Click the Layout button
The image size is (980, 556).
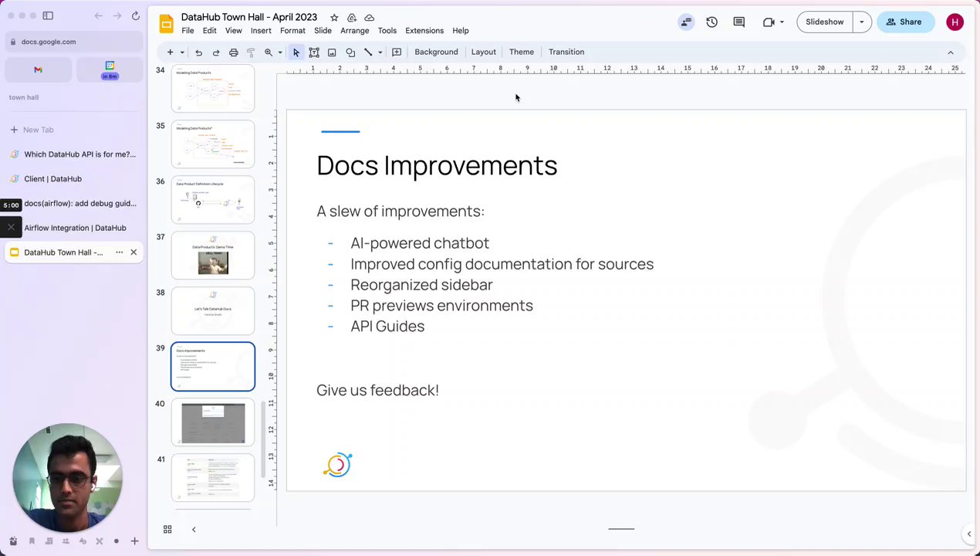coord(484,52)
